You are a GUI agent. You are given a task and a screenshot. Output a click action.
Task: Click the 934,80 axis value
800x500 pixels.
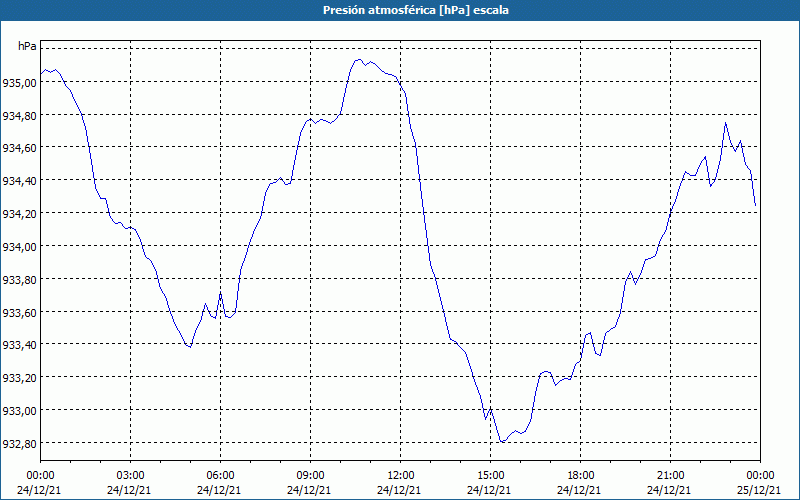coord(20,115)
